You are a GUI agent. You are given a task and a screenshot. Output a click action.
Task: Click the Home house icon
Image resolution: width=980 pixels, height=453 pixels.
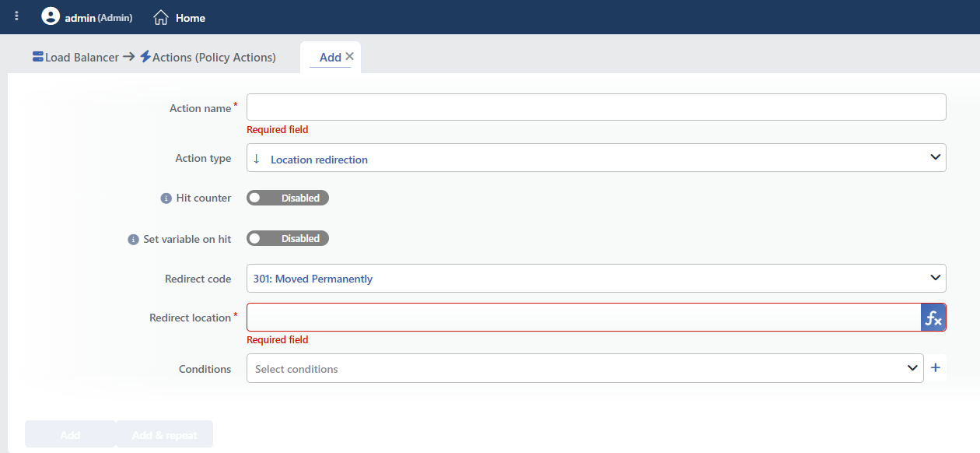pos(161,17)
